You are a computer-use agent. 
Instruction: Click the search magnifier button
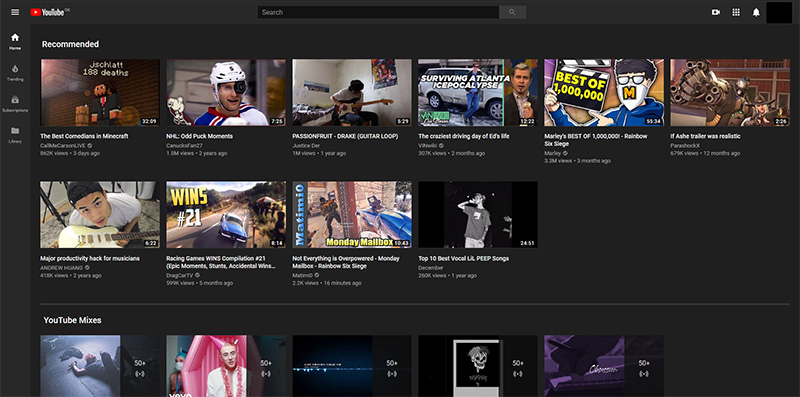(512, 12)
